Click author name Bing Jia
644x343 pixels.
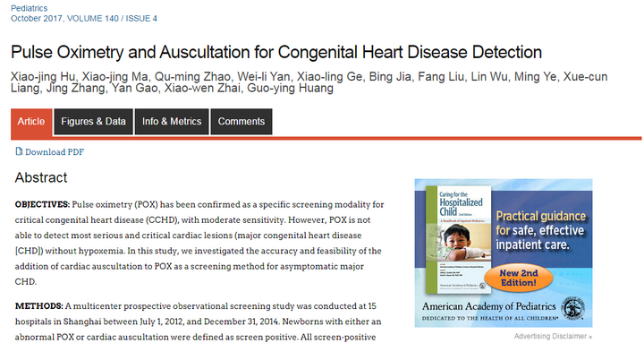[x=390, y=76]
